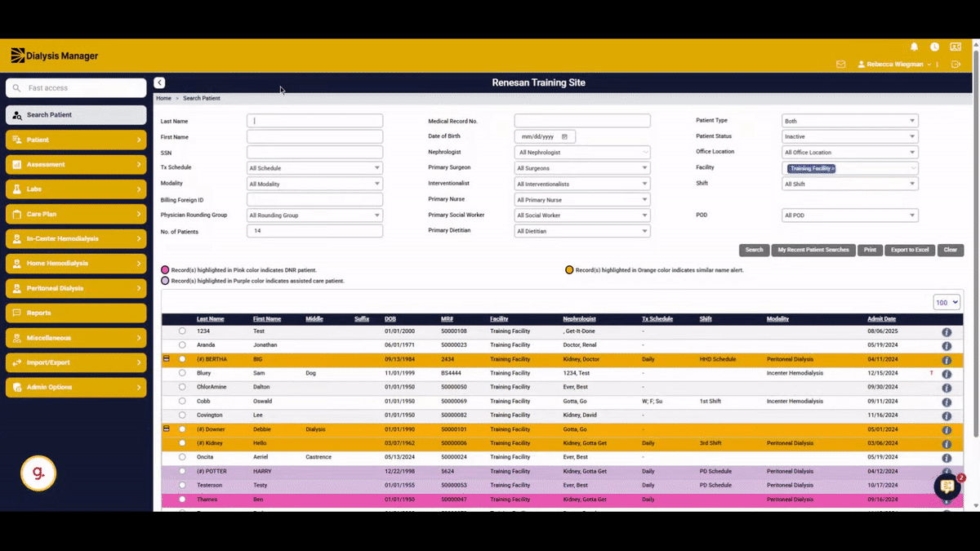980x551 pixels.
Task: Select the radio button for Aranda
Action: click(x=182, y=345)
